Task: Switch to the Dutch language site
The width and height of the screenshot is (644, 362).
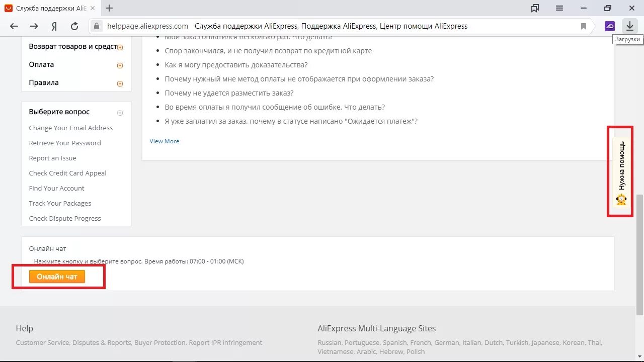Action: pos(494,342)
